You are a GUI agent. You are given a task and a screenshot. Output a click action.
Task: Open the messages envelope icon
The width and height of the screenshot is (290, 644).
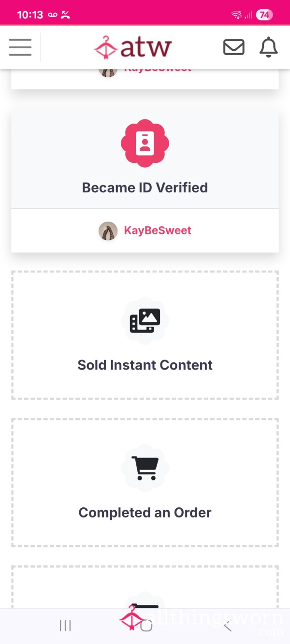tap(233, 47)
